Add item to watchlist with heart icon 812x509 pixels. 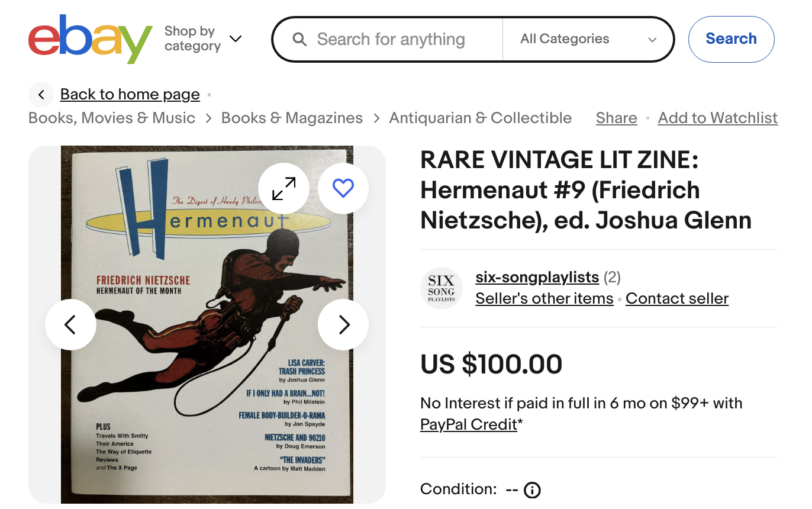click(x=343, y=188)
